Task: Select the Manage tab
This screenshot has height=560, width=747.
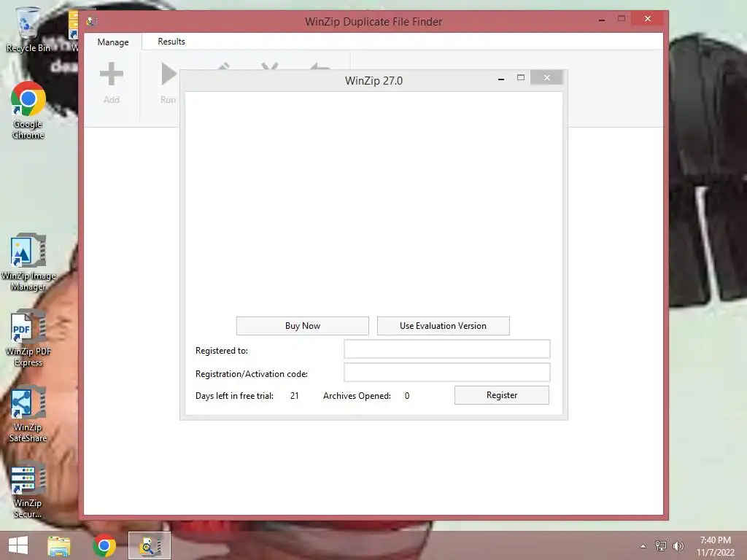Action: click(x=113, y=42)
